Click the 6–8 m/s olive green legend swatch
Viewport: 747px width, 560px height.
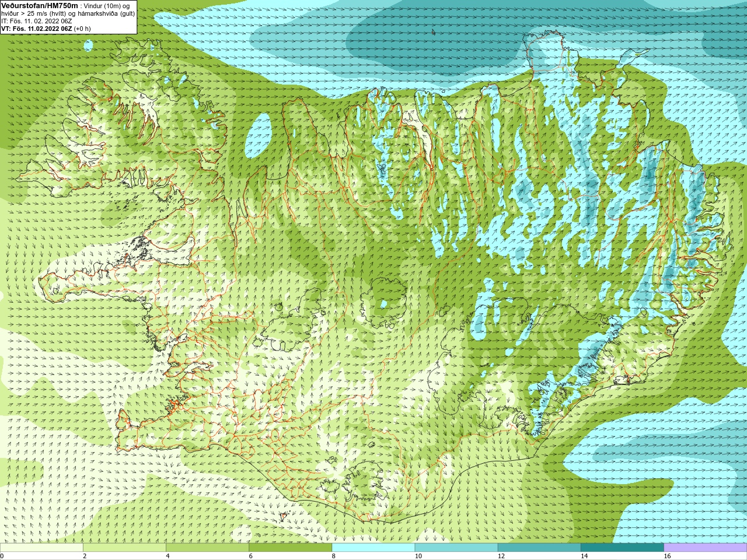(290, 548)
